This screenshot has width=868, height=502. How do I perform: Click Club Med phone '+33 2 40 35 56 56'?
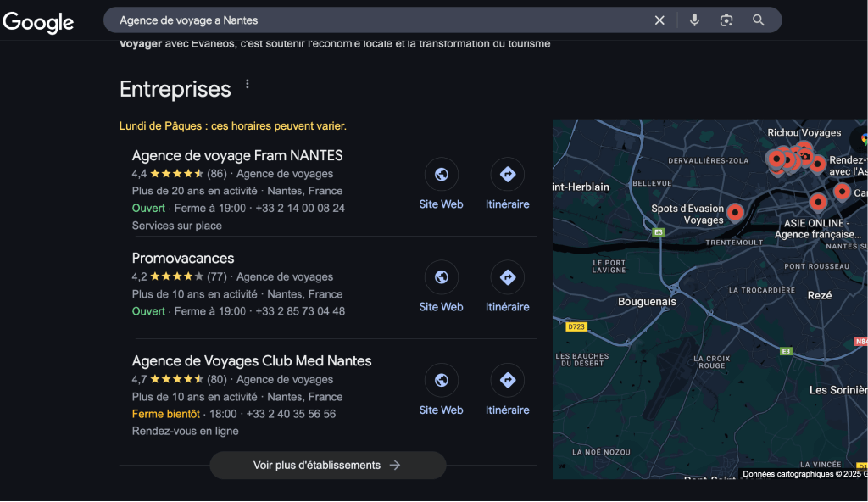pyautogui.click(x=291, y=415)
